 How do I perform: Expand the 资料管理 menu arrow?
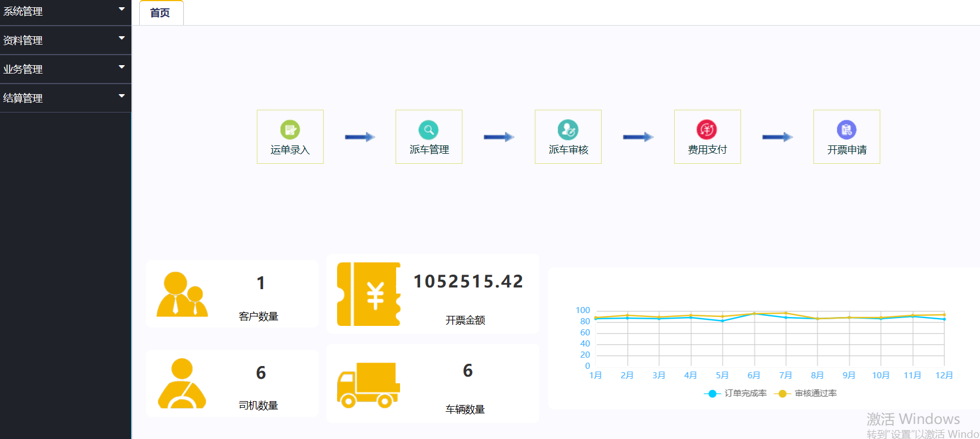(121, 38)
